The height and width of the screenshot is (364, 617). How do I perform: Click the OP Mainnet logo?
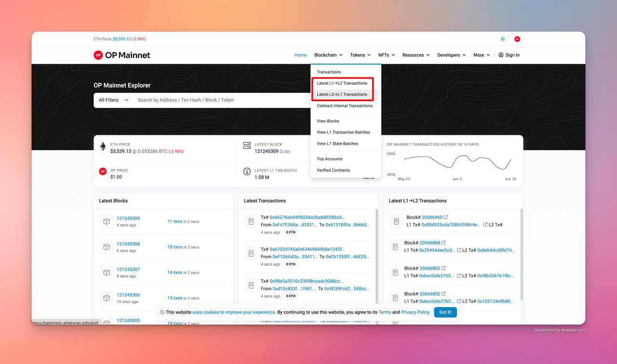point(122,55)
